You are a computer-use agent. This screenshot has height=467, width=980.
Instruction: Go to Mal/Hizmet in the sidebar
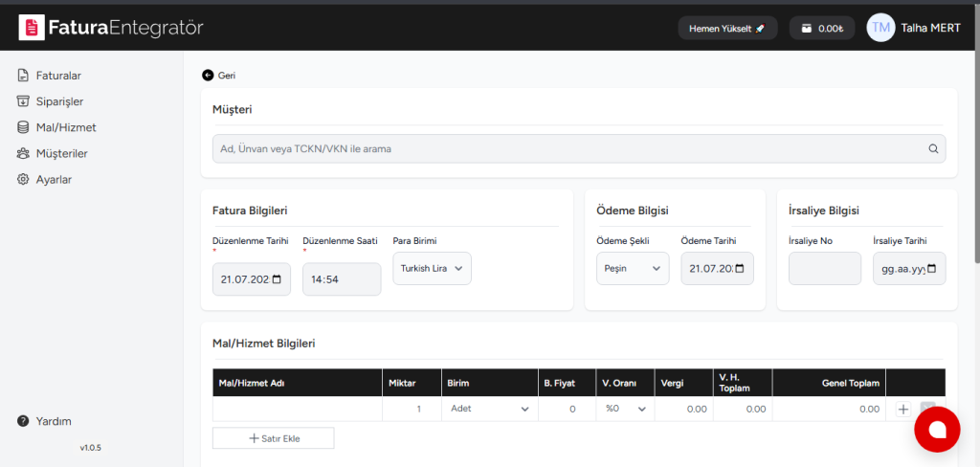pyautogui.click(x=65, y=127)
